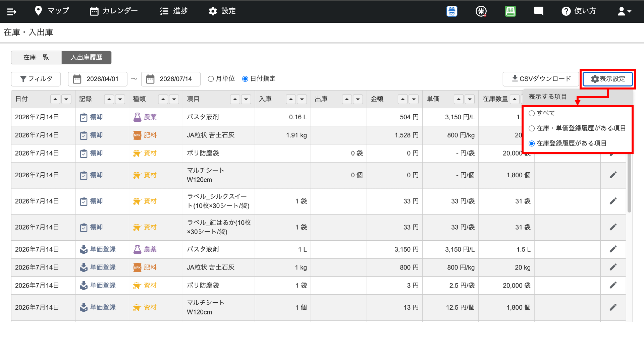Sort 種類 column descending
Screen dimensions: 644x362
point(174,99)
